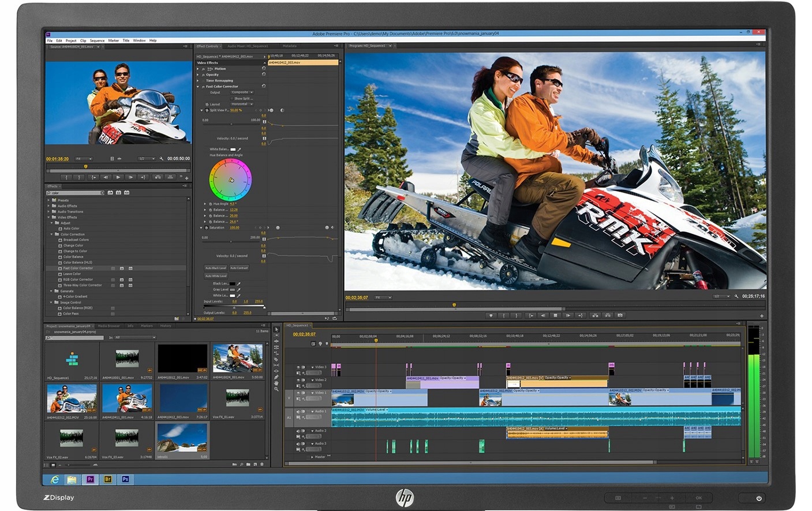Enable the Show Split View checkbox
Viewport: 812px width, 511px height.
click(231, 99)
